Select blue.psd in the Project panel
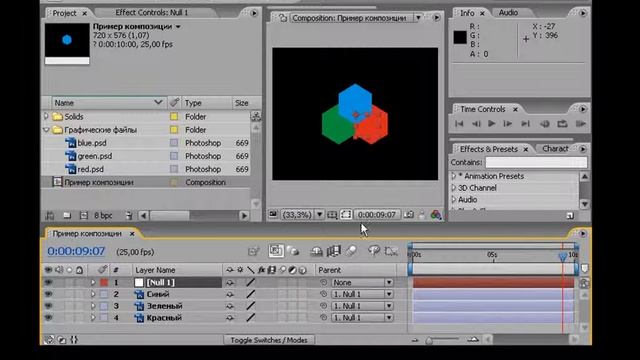The width and height of the screenshot is (640, 360). pyautogui.click(x=92, y=143)
